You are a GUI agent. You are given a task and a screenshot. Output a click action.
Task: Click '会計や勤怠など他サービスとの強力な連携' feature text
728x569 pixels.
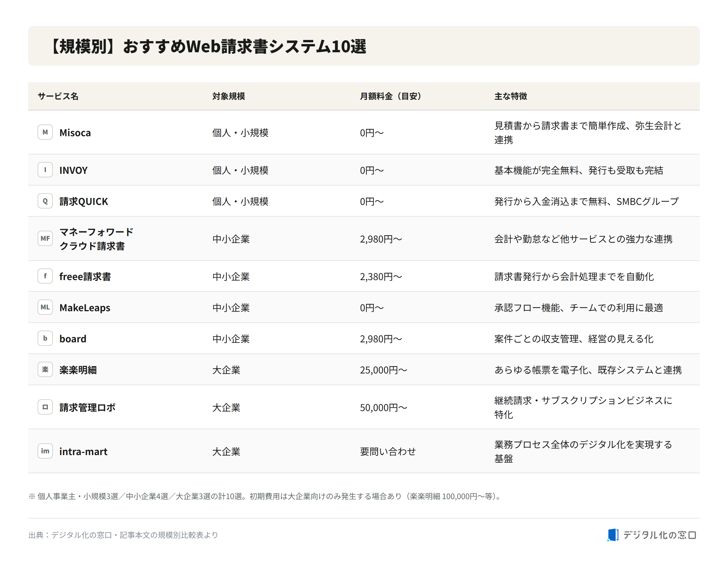[x=583, y=239]
